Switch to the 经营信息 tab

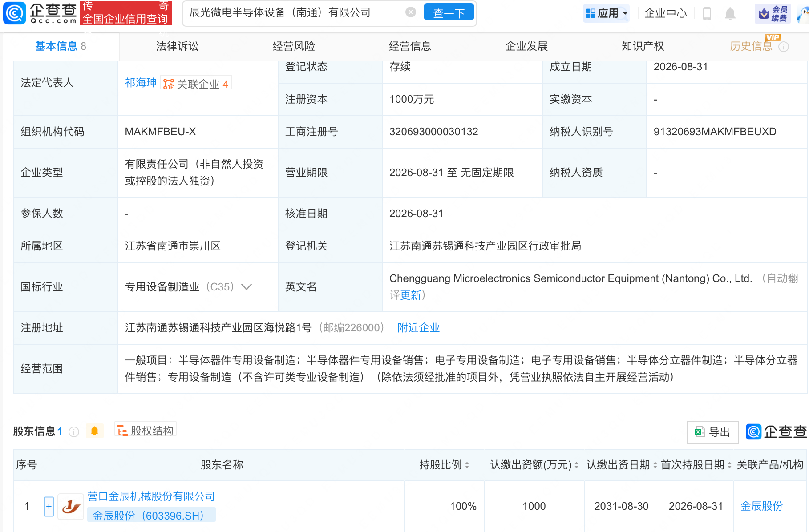pos(410,46)
